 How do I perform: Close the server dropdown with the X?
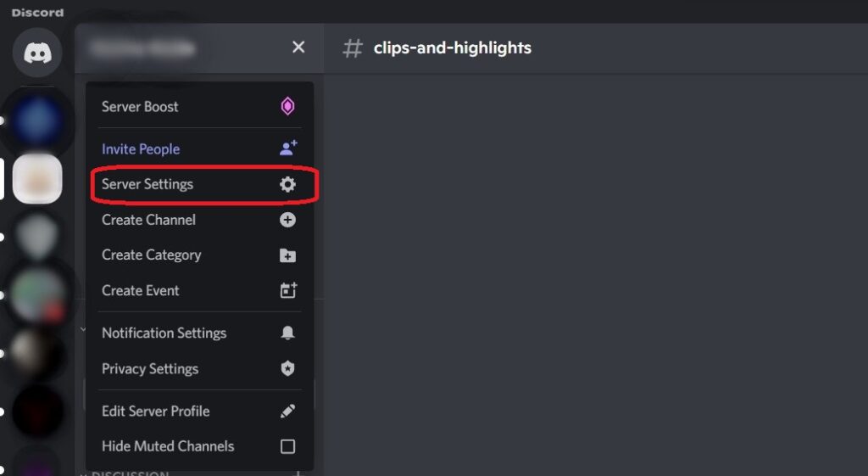[298, 48]
